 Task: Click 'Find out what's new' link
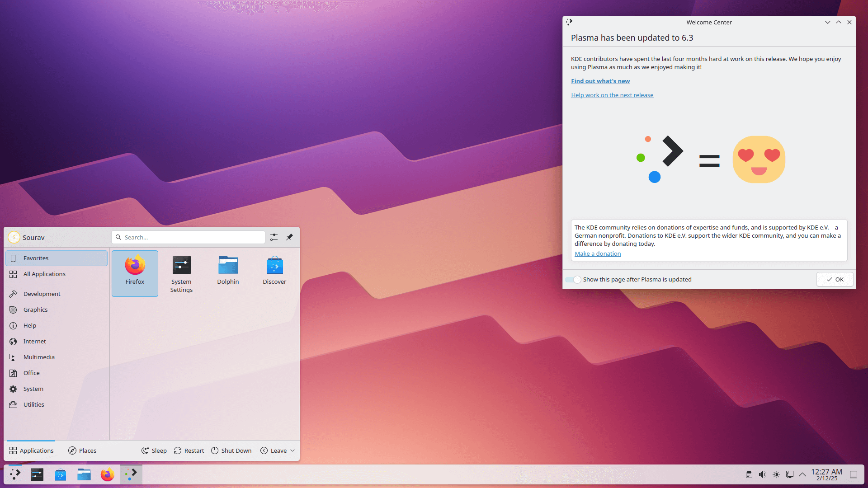[600, 81]
